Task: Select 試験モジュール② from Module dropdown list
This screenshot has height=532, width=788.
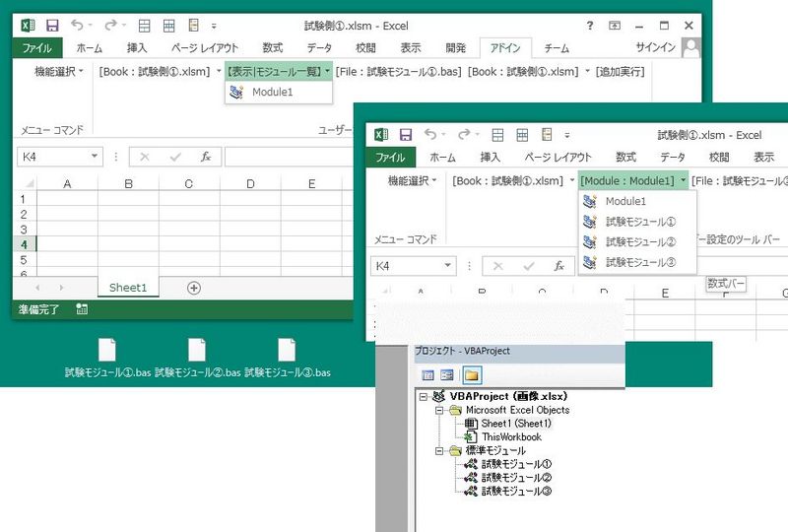Action: pyautogui.click(x=640, y=241)
